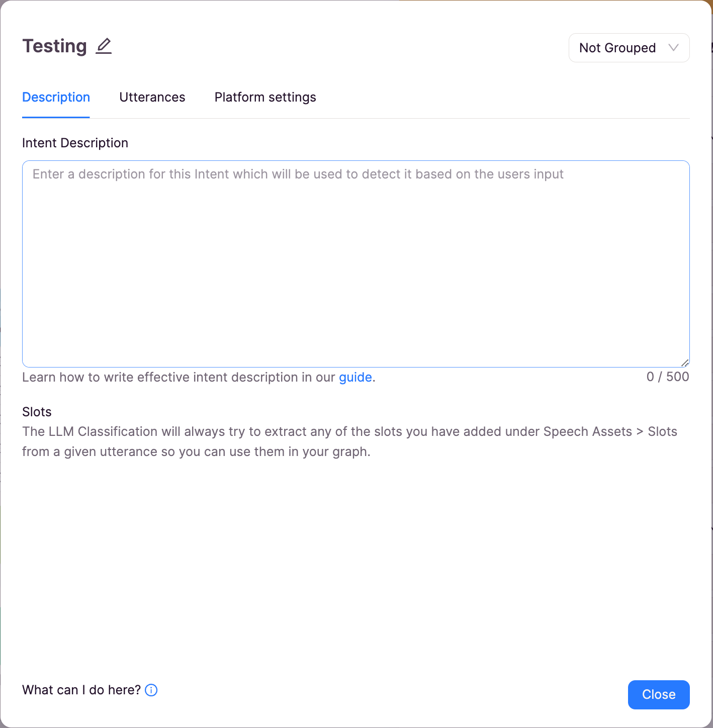This screenshot has width=713, height=728.
Task: Switch to the Utterances tab
Action: point(152,97)
